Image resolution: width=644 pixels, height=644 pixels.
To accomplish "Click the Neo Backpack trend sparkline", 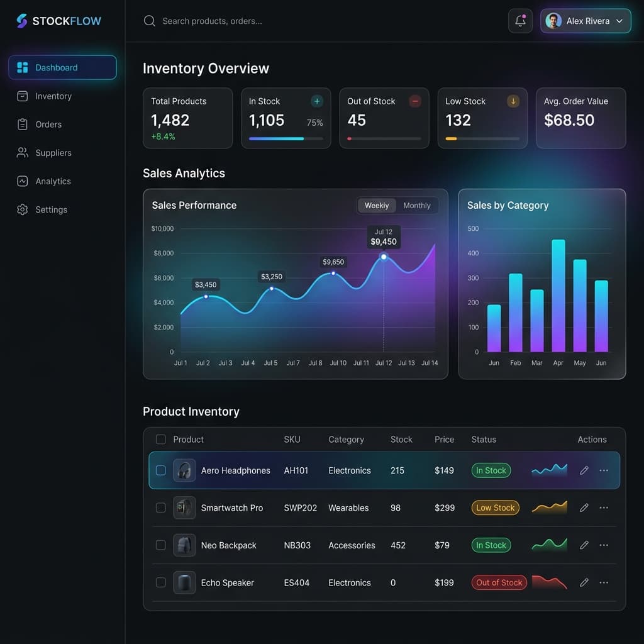I will pos(550,545).
